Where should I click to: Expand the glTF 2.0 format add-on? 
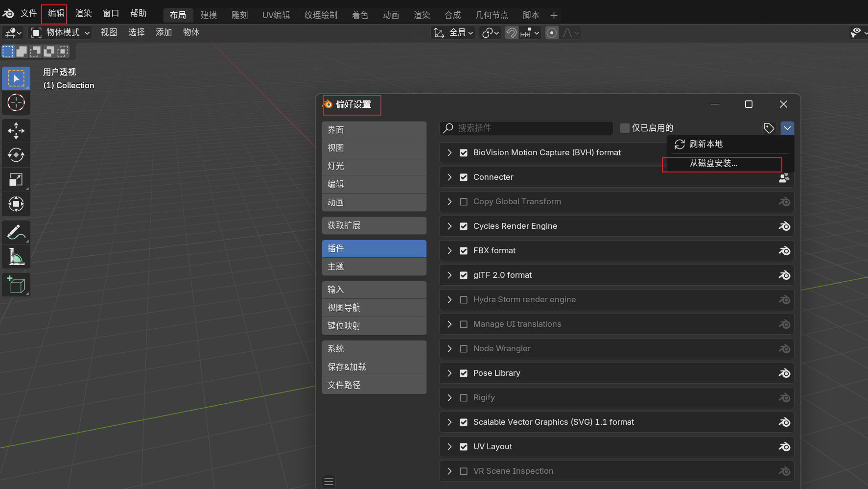pyautogui.click(x=449, y=275)
